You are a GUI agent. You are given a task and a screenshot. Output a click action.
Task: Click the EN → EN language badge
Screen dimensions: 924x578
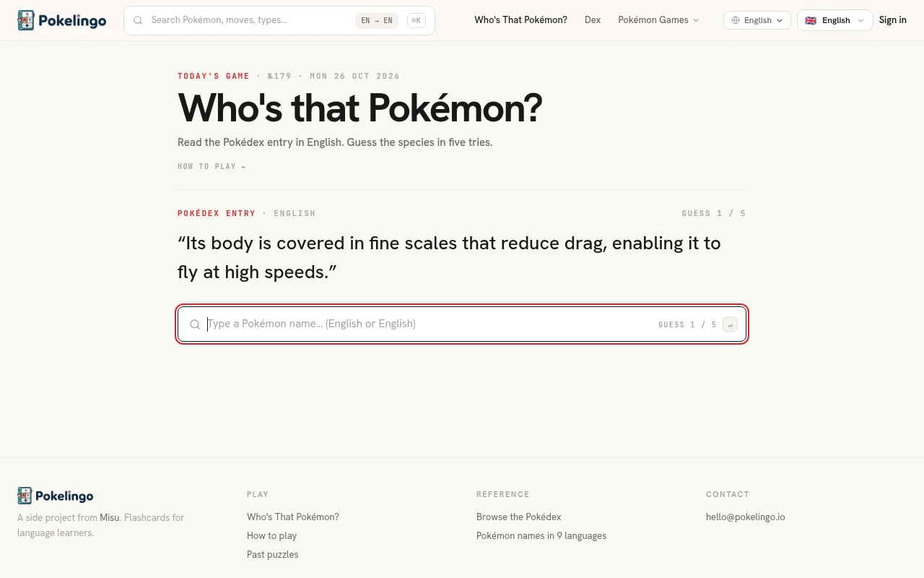coord(377,20)
